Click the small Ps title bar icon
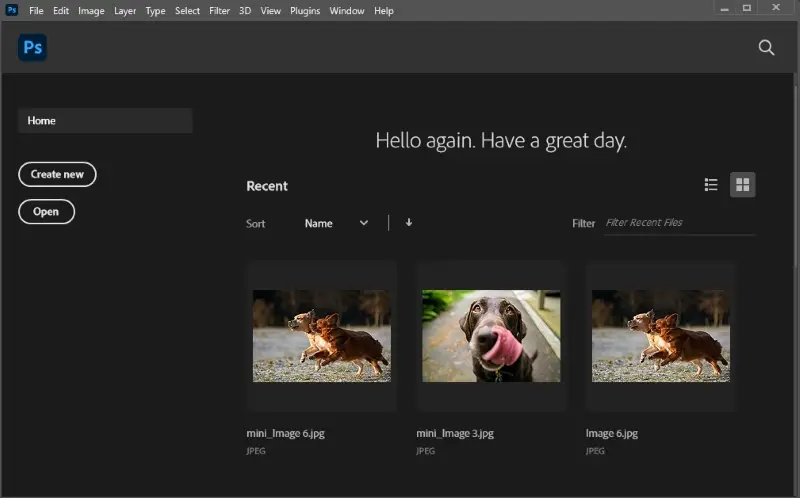800x498 pixels. point(12,10)
